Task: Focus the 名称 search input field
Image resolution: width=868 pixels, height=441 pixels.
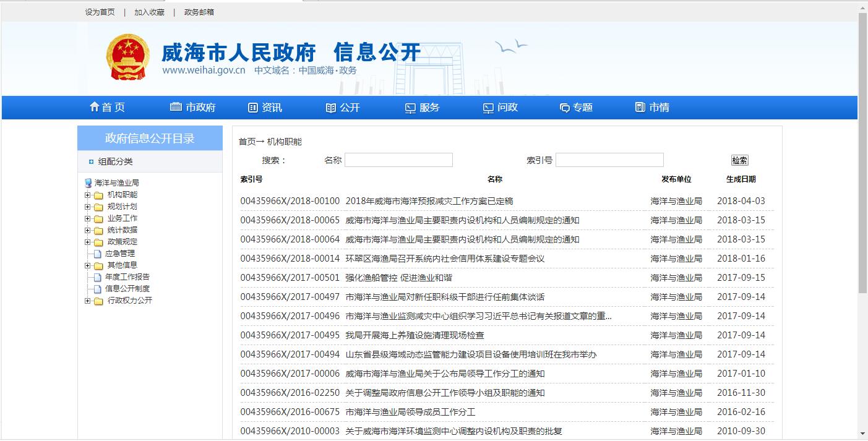Action: [398, 160]
